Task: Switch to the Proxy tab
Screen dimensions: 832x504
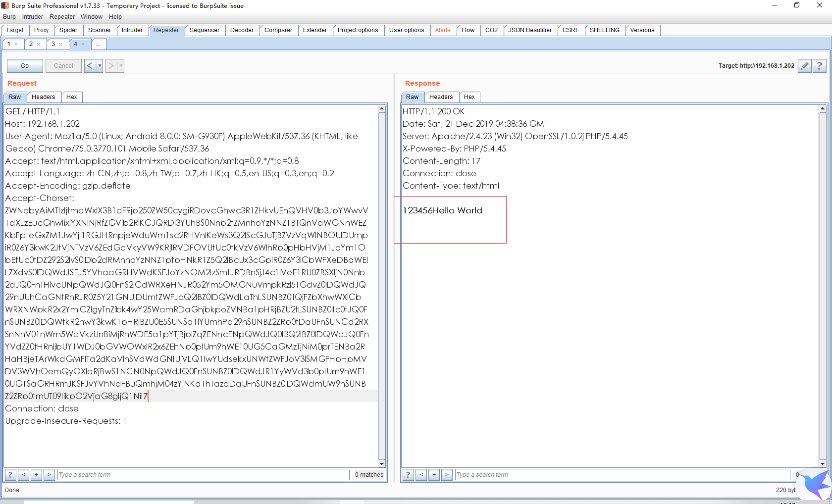Action: [42, 30]
